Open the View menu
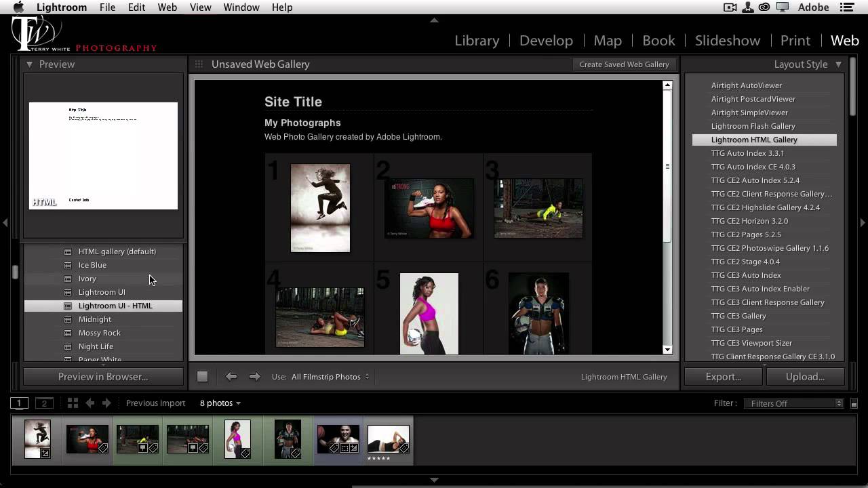This screenshot has width=868, height=488. coord(200,7)
